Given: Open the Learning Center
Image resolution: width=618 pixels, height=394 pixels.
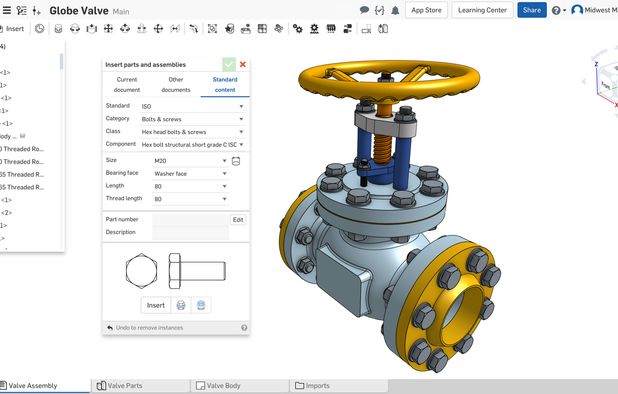Looking at the screenshot, I should 482,10.
